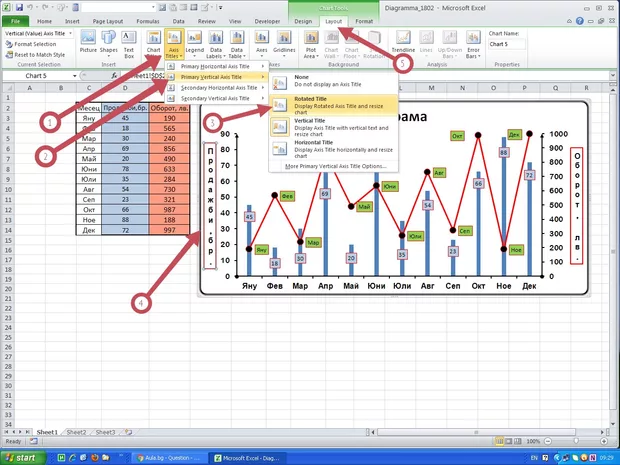Open the Windows start button
The width and height of the screenshot is (620, 465).
pos(23,458)
